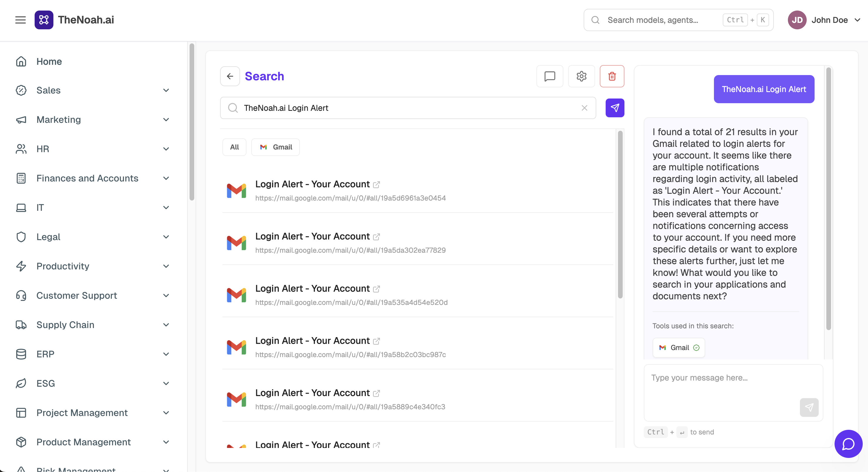Click the TheNoah.ai logo icon
The image size is (868, 472).
tap(44, 20)
